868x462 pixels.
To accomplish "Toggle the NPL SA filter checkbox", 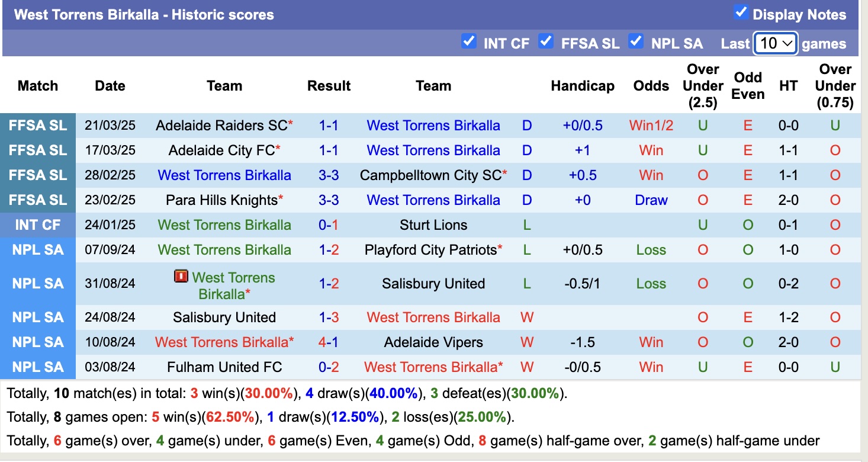I will [636, 41].
